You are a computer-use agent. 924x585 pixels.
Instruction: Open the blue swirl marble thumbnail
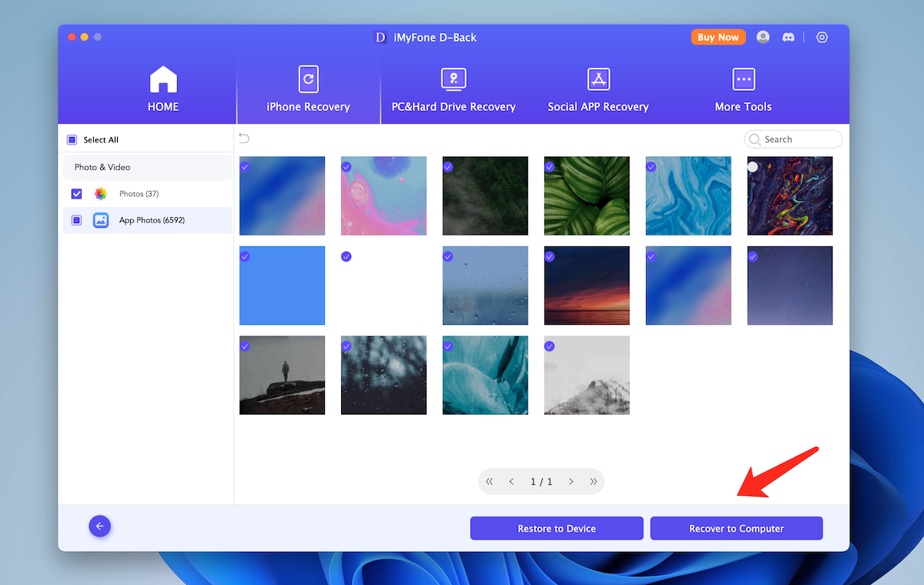[x=688, y=196]
